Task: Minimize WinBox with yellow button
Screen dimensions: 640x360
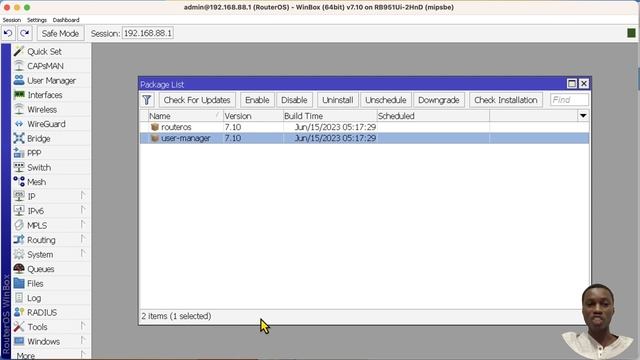Action: click(x=17, y=7)
